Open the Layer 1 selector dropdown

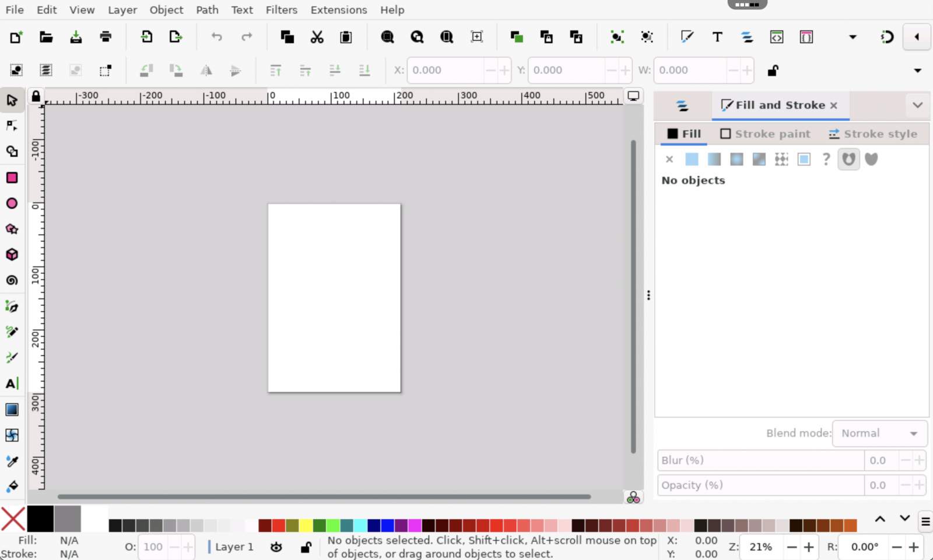coord(234,547)
